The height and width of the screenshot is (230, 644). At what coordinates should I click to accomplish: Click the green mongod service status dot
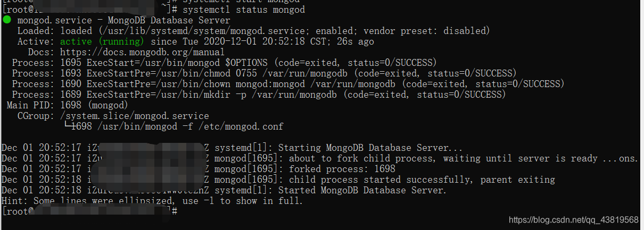click(x=6, y=20)
